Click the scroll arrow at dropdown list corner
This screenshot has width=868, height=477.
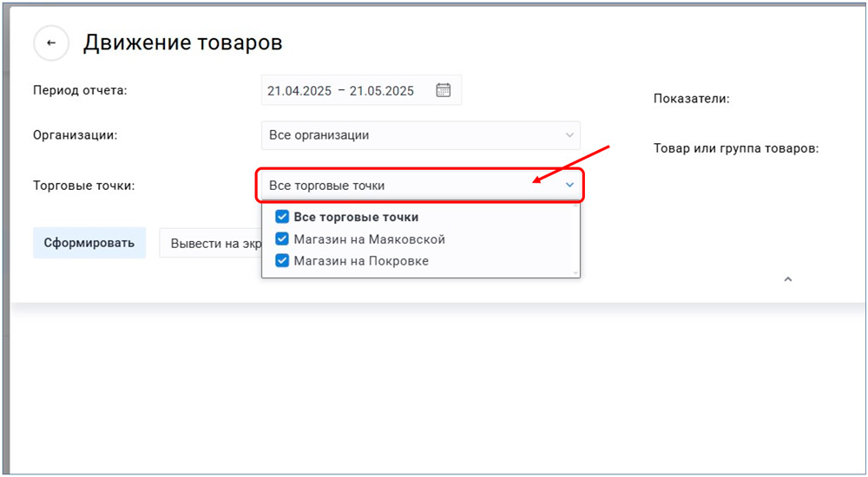click(574, 272)
